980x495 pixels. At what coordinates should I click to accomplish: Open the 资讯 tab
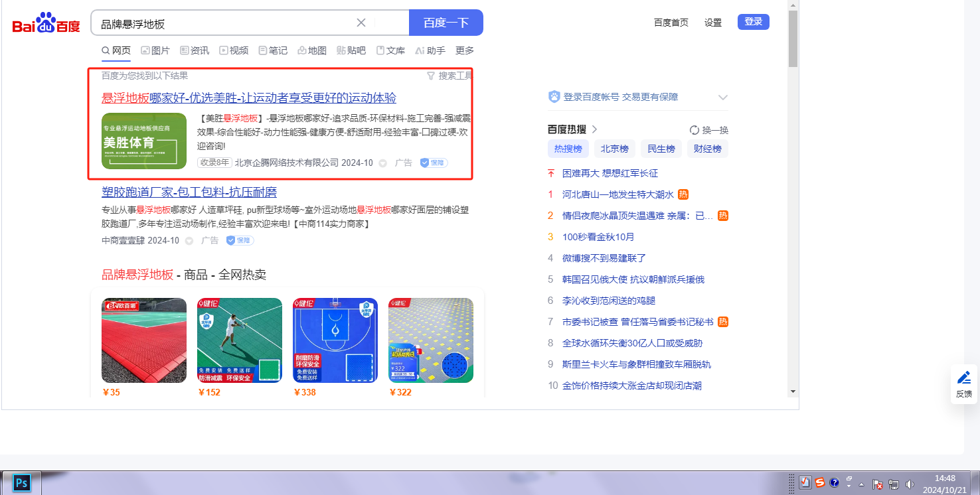195,50
